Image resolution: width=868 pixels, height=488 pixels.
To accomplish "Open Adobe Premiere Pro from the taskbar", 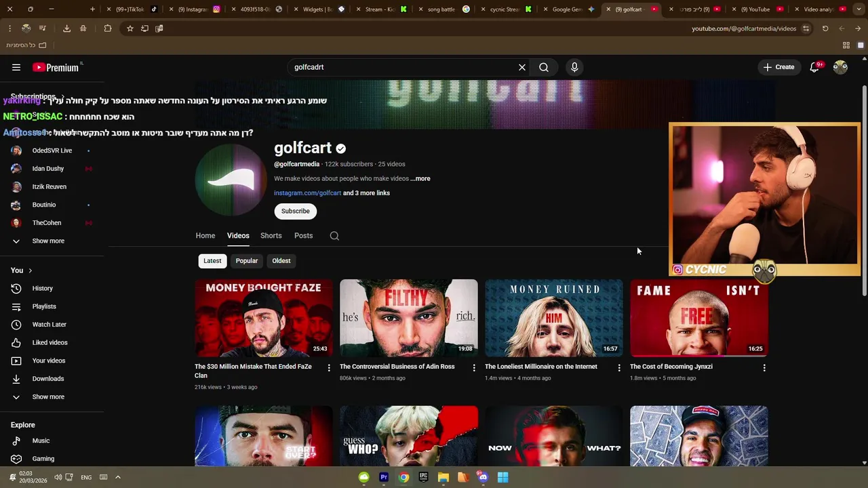I will click(x=384, y=477).
